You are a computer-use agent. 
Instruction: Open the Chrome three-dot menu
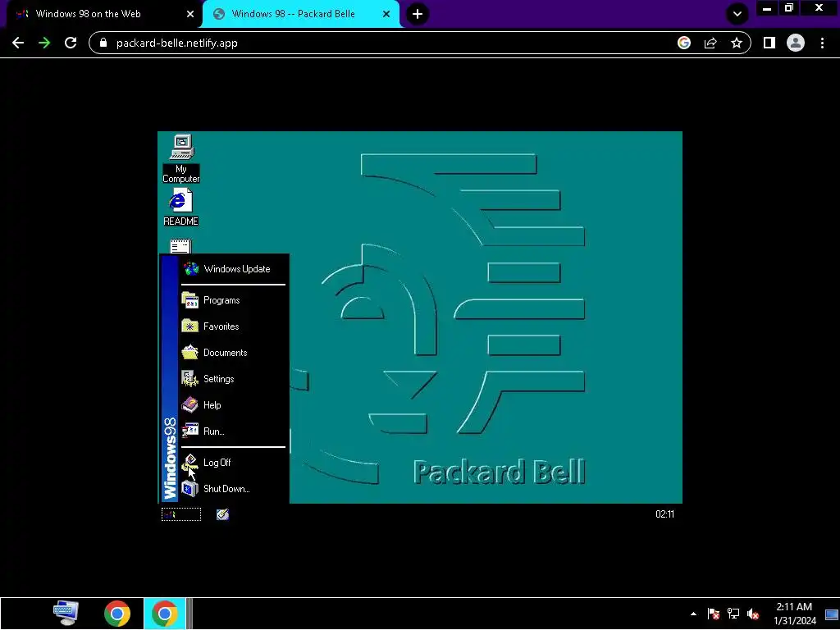click(822, 43)
